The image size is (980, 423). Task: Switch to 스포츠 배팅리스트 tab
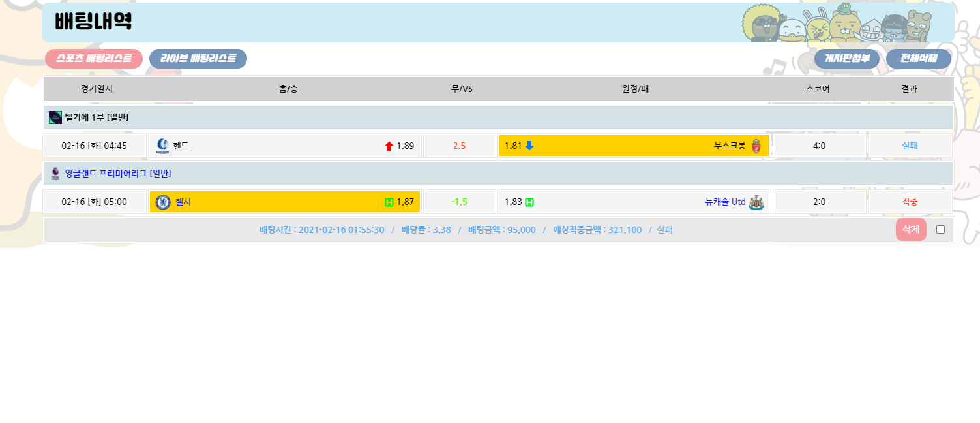[94, 59]
